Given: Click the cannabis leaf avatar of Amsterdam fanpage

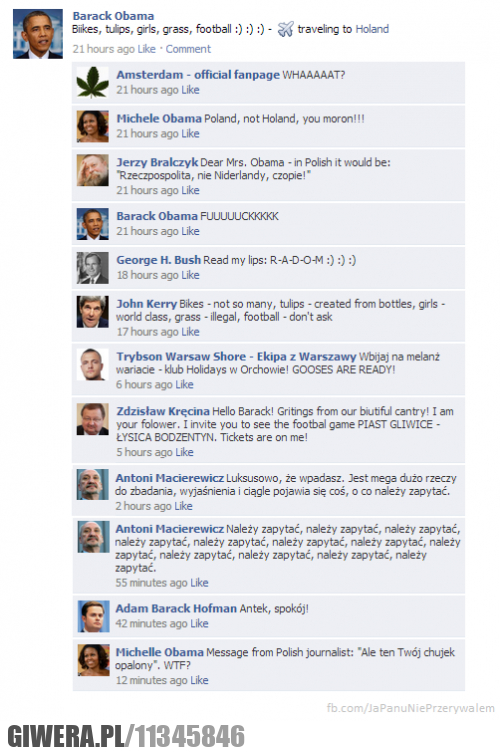Looking at the screenshot, I should [93, 82].
